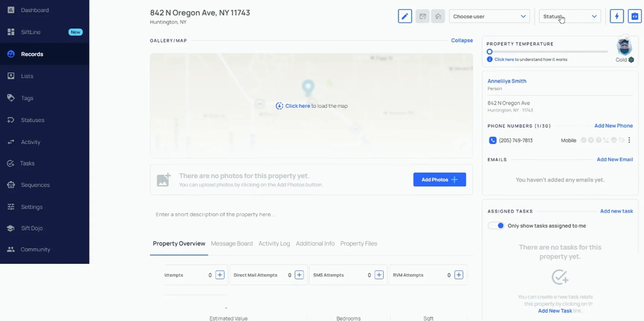Image resolution: width=644 pixels, height=321 pixels.
Task: Collapse the Gallery/Map section
Action: (462, 40)
